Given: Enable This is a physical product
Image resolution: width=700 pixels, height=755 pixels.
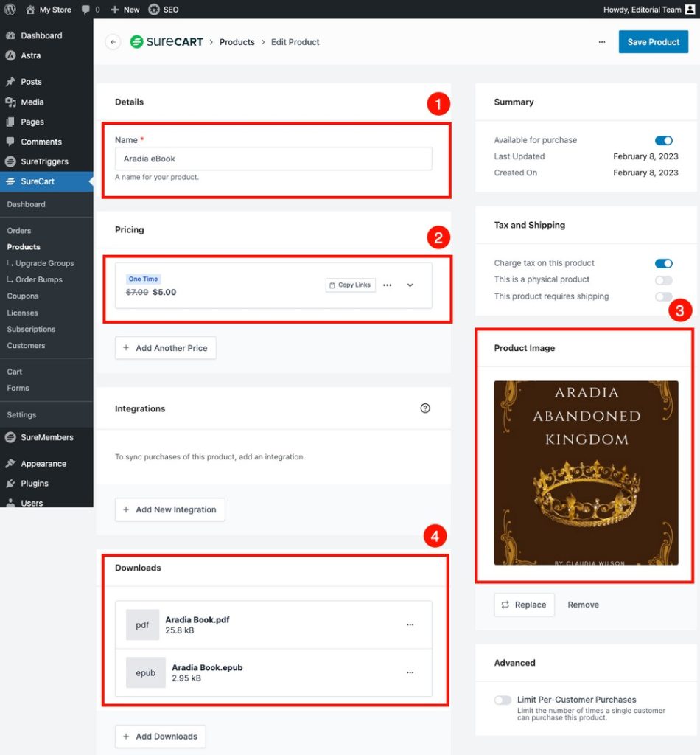Looking at the screenshot, I should point(664,280).
